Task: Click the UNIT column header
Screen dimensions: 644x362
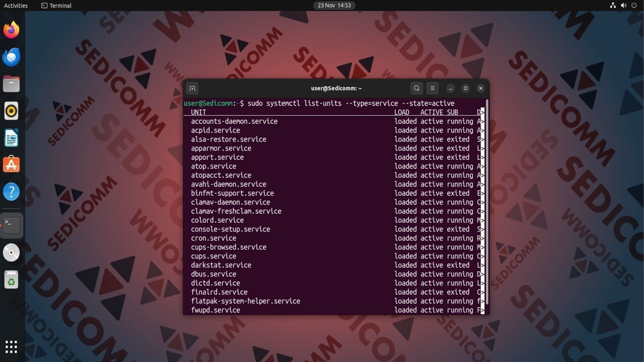Action: 198,112
